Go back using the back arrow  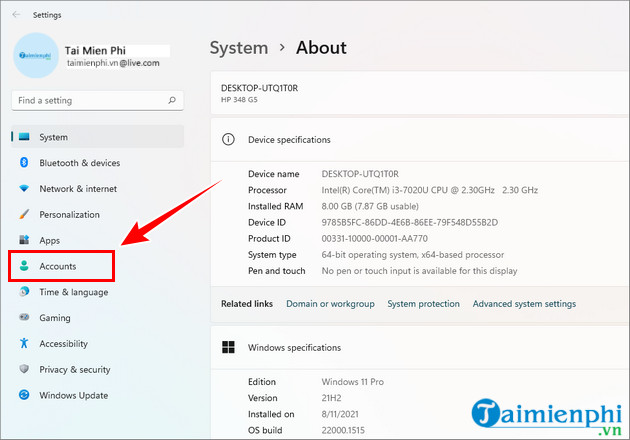(13, 15)
